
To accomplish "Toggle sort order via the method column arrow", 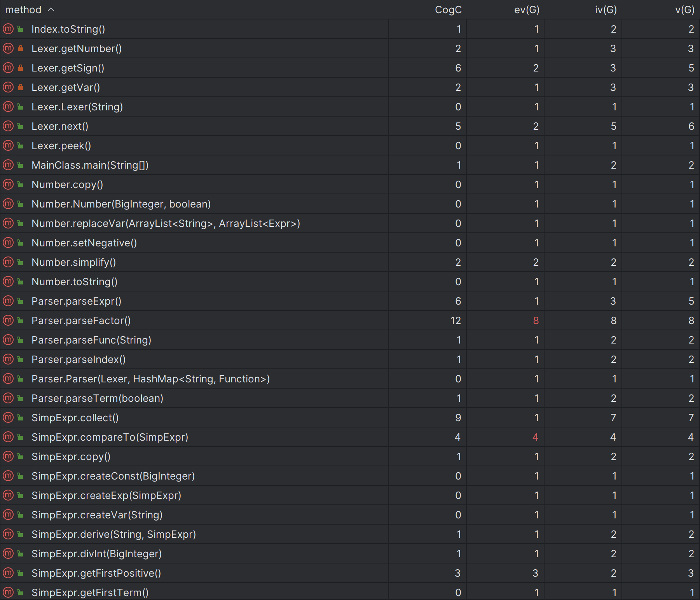I will [51, 10].
